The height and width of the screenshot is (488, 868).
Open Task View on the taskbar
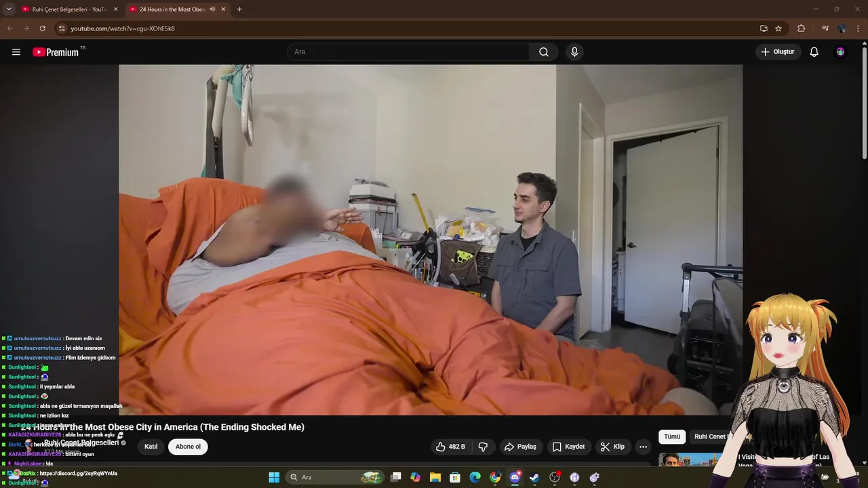(396, 477)
